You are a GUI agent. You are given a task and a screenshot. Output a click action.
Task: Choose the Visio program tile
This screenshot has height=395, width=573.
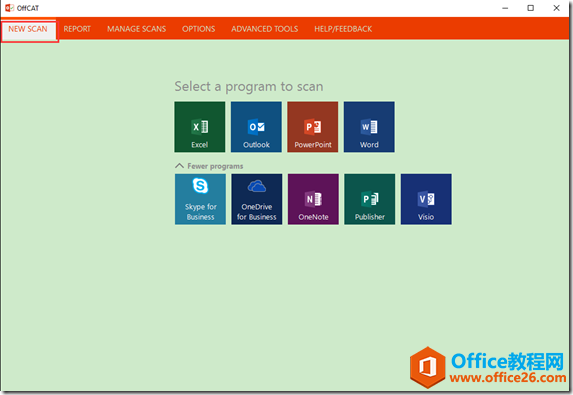[x=426, y=199]
